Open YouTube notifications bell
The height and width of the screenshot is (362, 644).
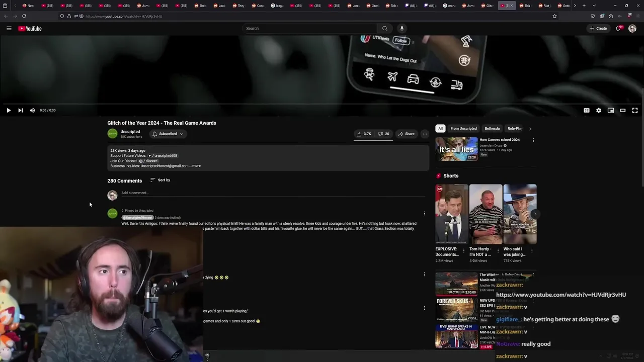click(x=618, y=29)
